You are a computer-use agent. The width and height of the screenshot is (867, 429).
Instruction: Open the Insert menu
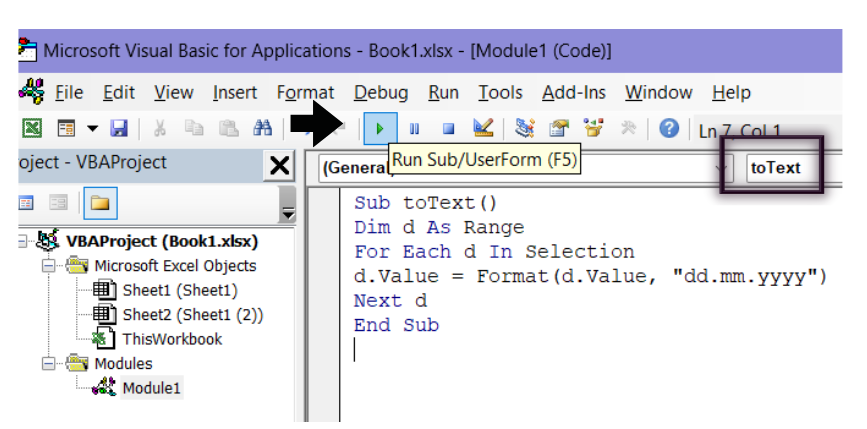click(x=235, y=92)
